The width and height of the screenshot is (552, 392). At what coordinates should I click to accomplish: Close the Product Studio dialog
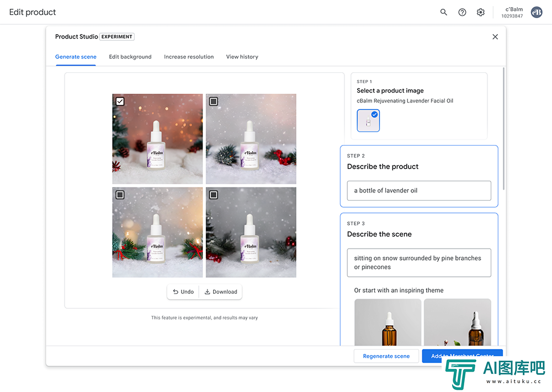click(495, 36)
